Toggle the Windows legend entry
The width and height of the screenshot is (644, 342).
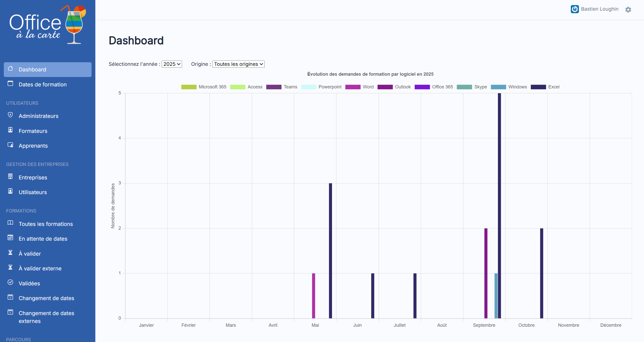[x=517, y=87]
